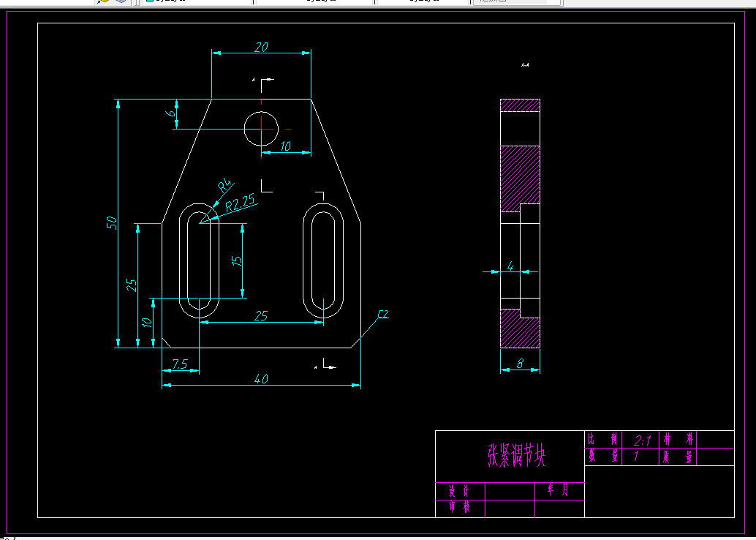
Task: Select the "C2" chamfer annotation
Action: 383,314
